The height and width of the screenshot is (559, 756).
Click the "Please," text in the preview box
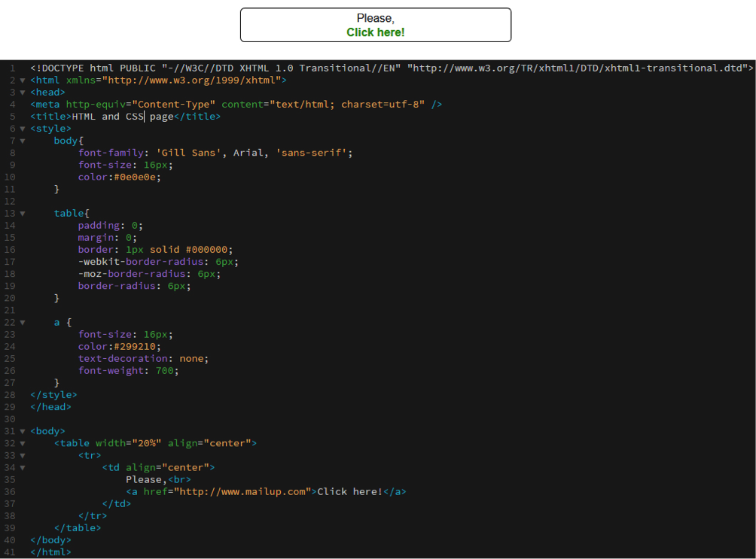pos(375,18)
